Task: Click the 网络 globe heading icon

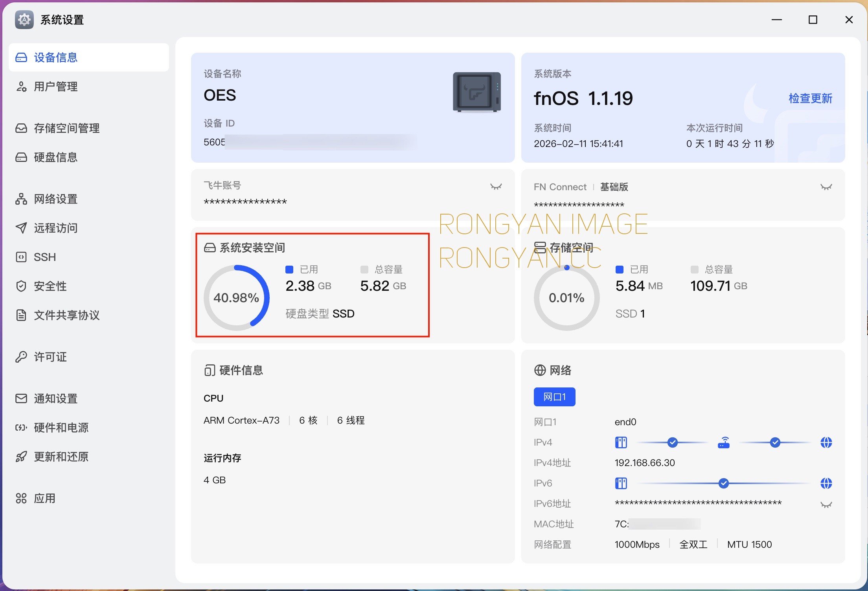Action: [540, 370]
